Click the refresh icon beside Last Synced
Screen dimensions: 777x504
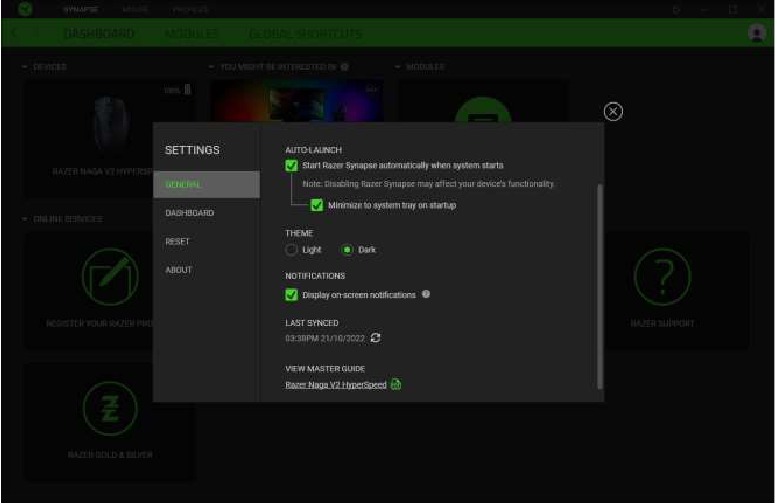pyautogui.click(x=376, y=338)
